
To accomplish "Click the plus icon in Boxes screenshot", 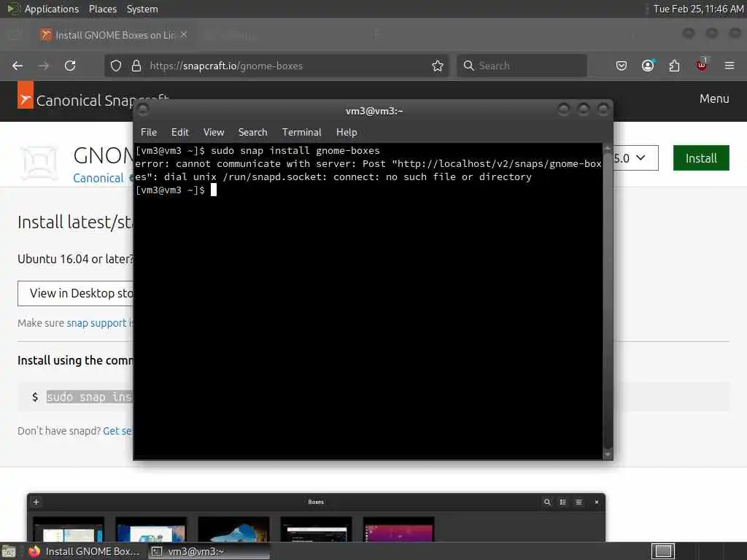I will tap(36, 502).
